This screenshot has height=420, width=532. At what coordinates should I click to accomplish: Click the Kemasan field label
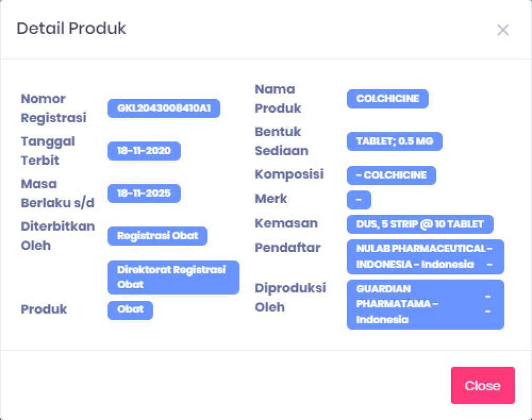click(286, 223)
